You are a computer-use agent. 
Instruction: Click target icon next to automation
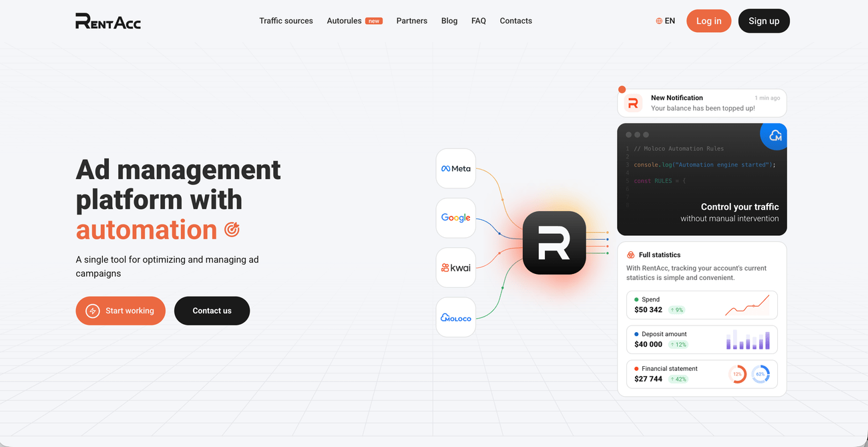232,230
